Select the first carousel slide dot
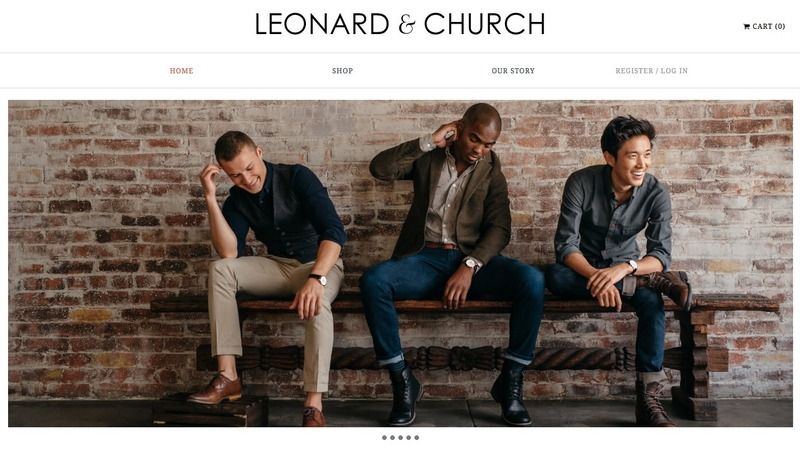Image resolution: width=800 pixels, height=455 pixels. click(384, 438)
